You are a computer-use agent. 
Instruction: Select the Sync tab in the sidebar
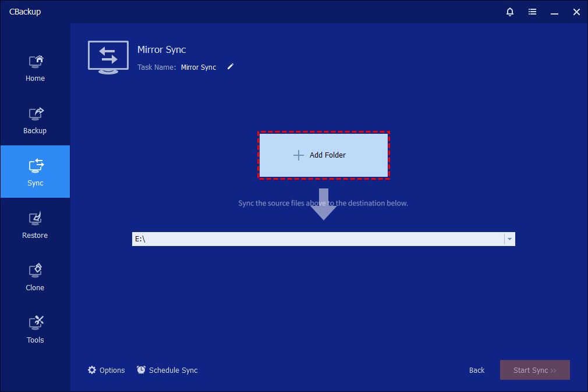(x=35, y=172)
